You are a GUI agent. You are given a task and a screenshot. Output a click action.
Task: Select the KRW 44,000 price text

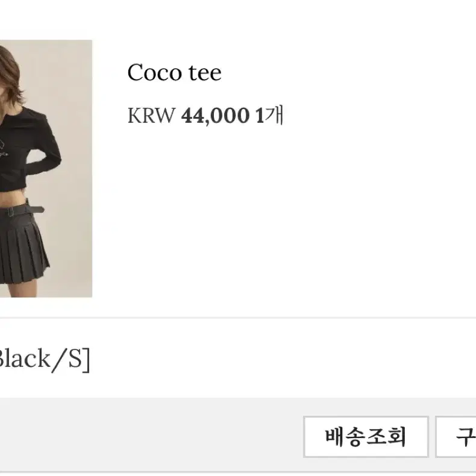point(188,115)
